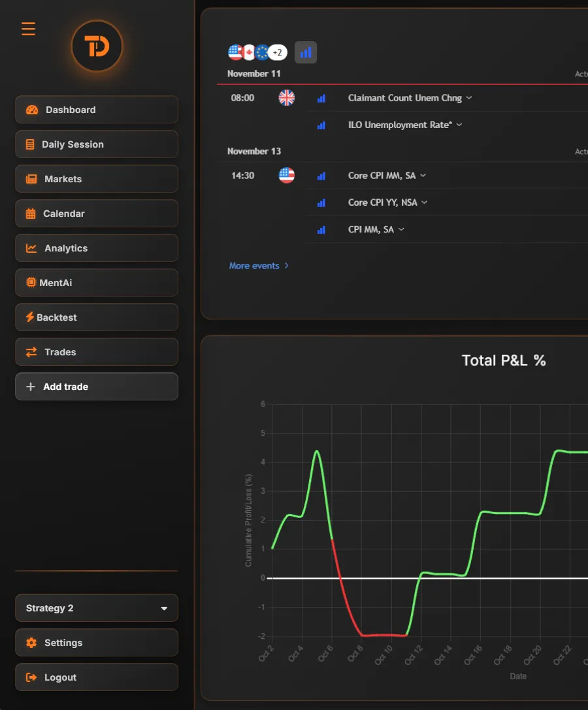Click the November 13 date header

(253, 152)
